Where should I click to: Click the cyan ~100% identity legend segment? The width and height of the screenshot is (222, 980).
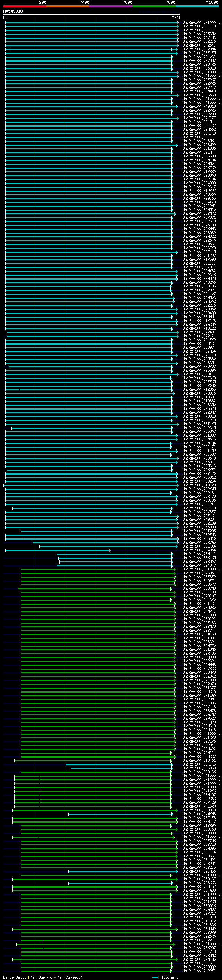pos(197,6)
